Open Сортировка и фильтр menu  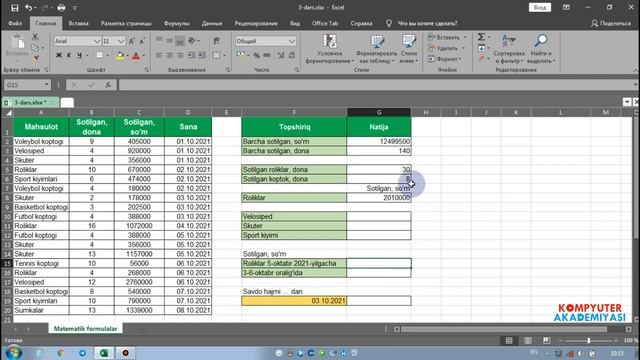(509, 49)
